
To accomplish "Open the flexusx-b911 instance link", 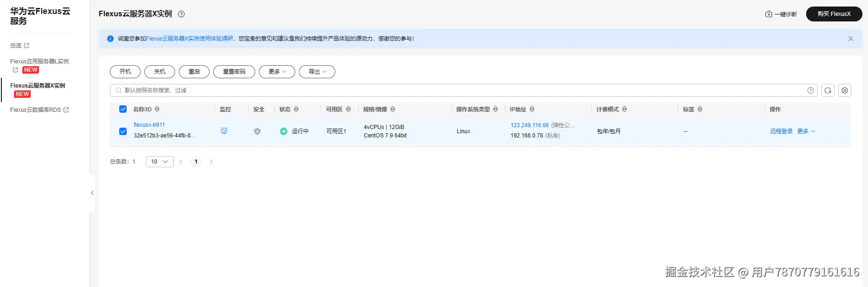I will pos(149,125).
